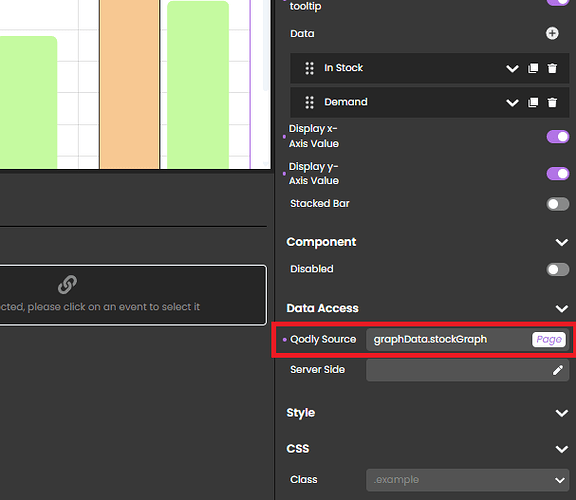Add a new Data series with plus icon
The width and height of the screenshot is (576, 500).
pos(552,33)
